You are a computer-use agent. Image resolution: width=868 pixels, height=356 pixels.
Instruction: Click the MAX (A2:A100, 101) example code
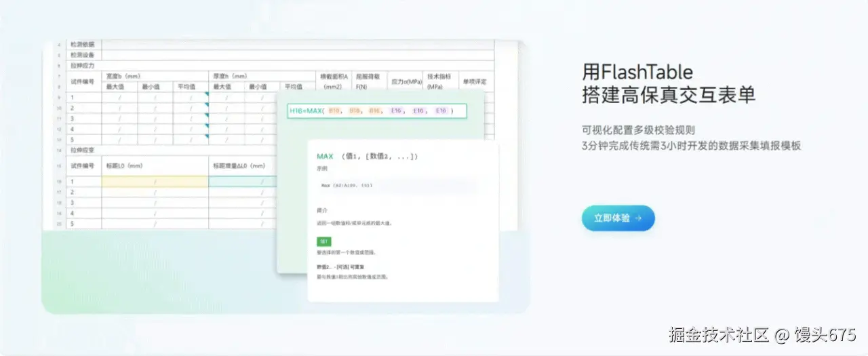pyautogui.click(x=347, y=185)
